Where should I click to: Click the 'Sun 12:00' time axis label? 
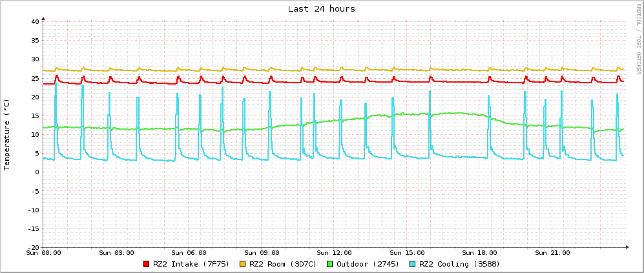tap(335, 253)
